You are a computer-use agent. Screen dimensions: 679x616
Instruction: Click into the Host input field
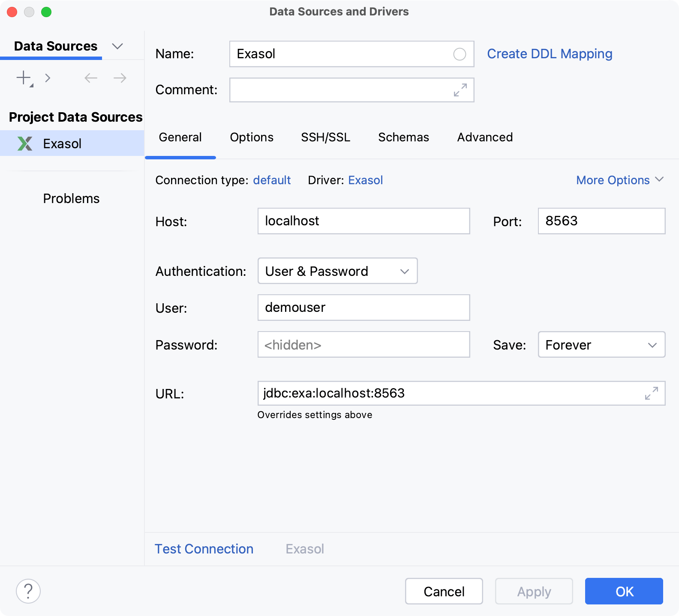(x=363, y=221)
